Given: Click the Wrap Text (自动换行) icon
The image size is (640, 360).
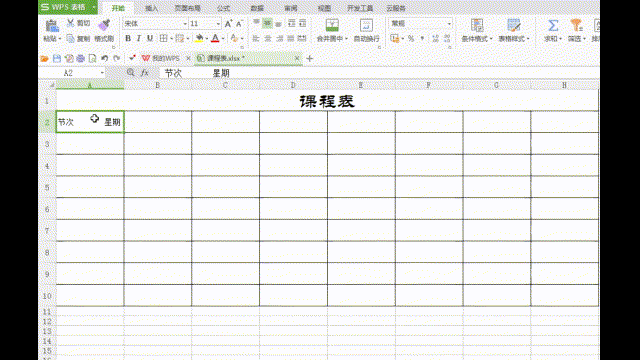Looking at the screenshot, I should click(366, 25).
